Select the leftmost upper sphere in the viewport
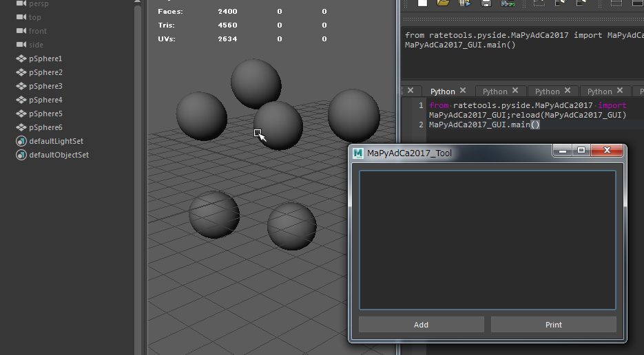The width and height of the screenshot is (644, 355). pos(201,116)
